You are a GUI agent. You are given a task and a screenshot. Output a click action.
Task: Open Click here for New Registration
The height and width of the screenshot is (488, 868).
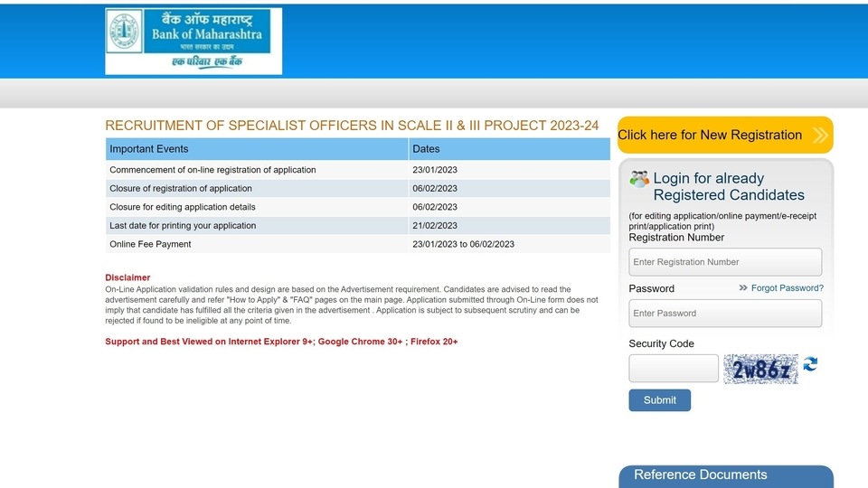(725, 135)
